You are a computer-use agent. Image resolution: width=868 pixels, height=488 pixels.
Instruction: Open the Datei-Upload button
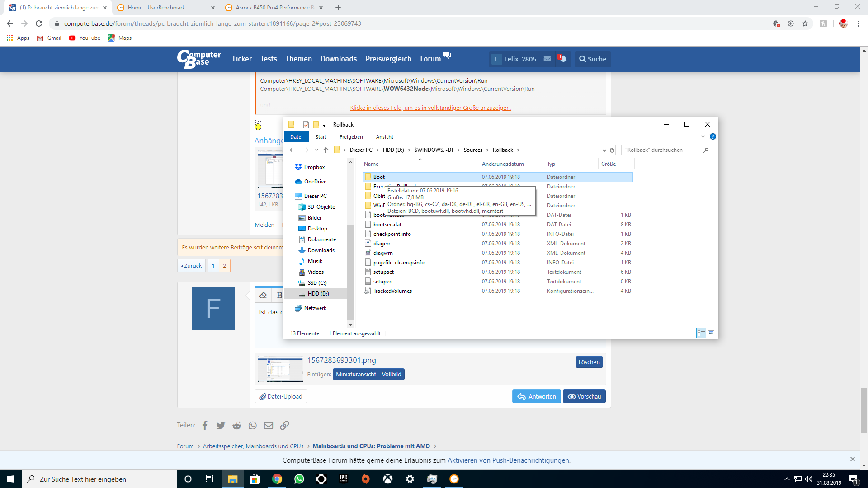click(x=281, y=396)
